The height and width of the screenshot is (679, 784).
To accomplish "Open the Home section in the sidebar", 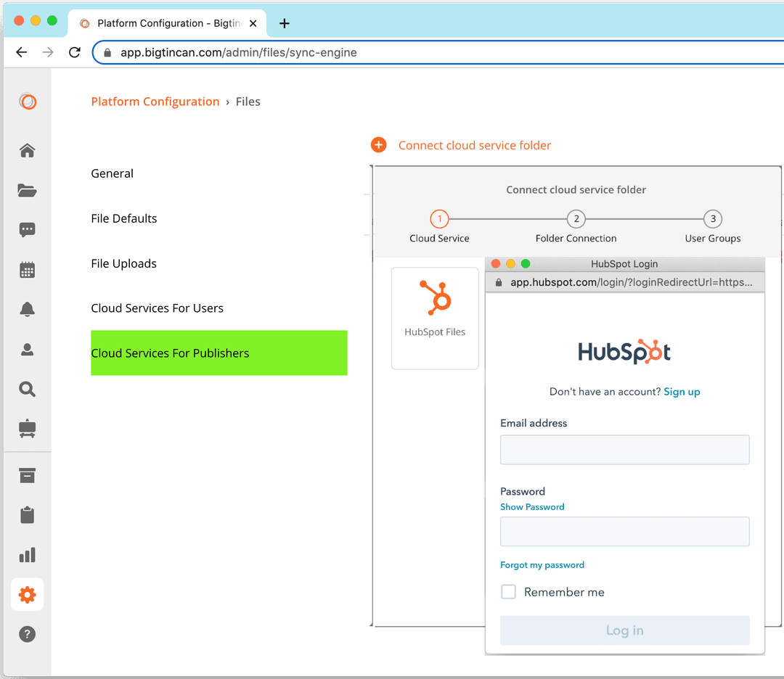I will pos(27,150).
